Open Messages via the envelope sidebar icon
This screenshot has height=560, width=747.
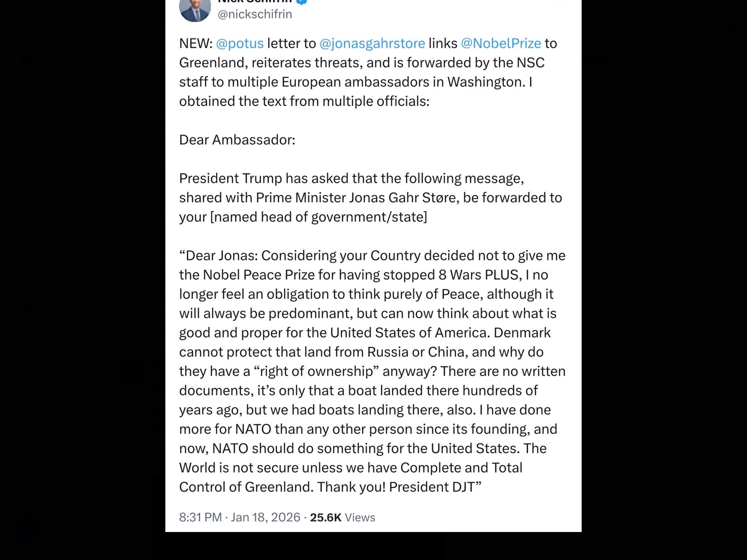coord(26,201)
